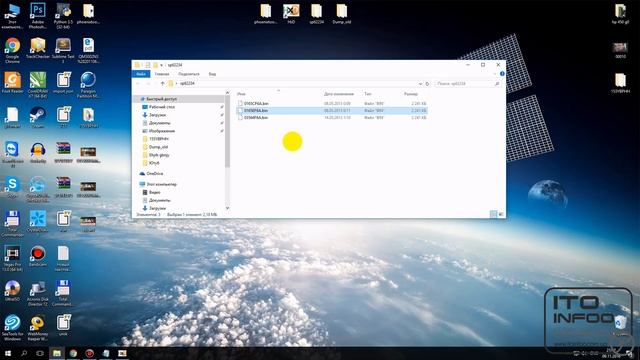Open the Файл menu in Explorer
The image size is (640, 360).
(x=141, y=74)
